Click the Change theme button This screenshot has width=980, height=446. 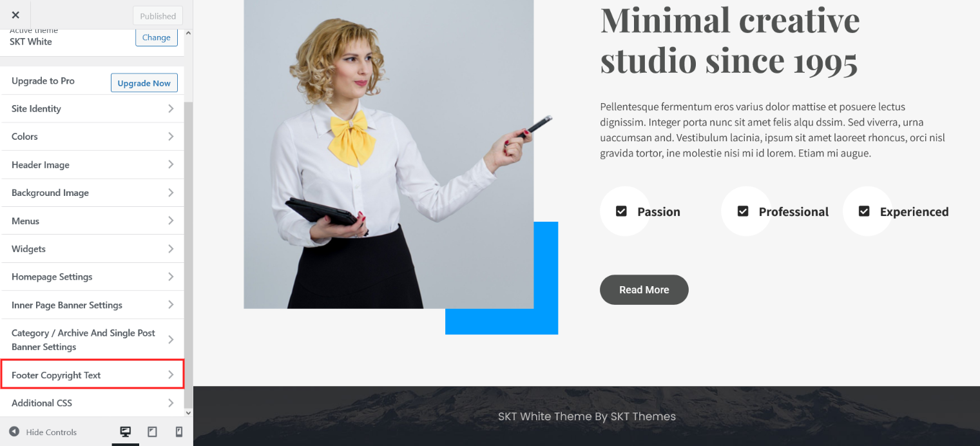tap(157, 37)
